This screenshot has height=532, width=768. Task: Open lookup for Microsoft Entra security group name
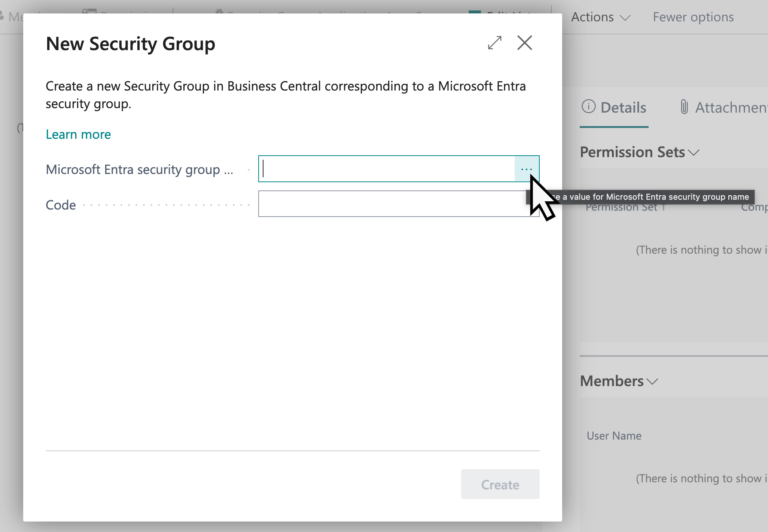pyautogui.click(x=526, y=169)
